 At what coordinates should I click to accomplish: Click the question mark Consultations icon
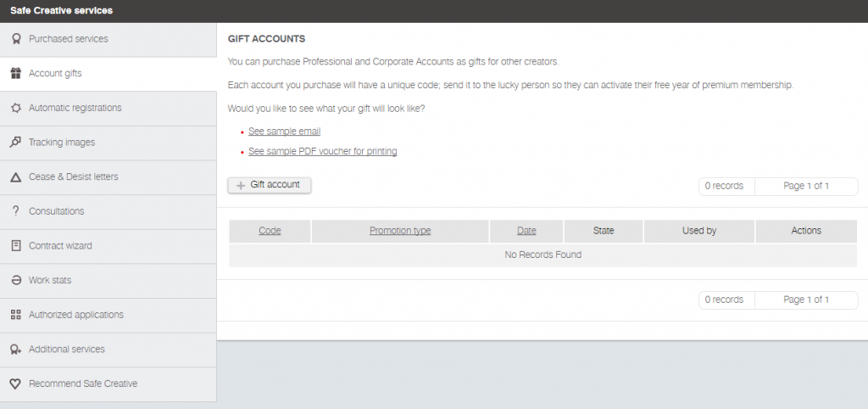pos(15,211)
